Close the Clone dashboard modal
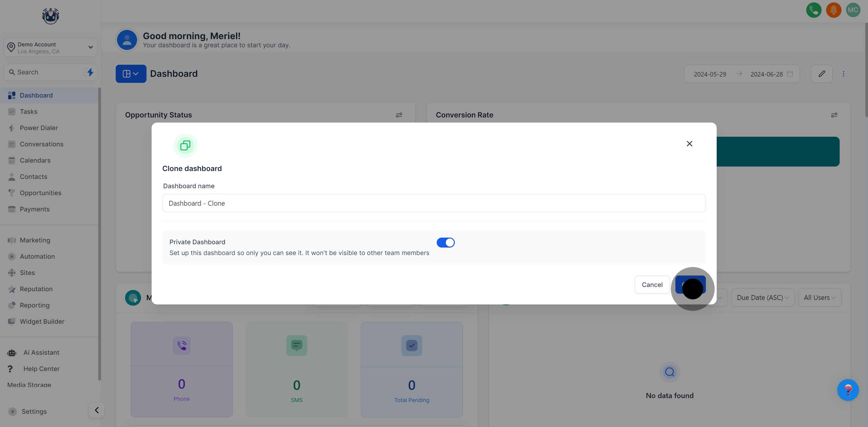Image resolution: width=868 pixels, height=427 pixels. (689, 144)
